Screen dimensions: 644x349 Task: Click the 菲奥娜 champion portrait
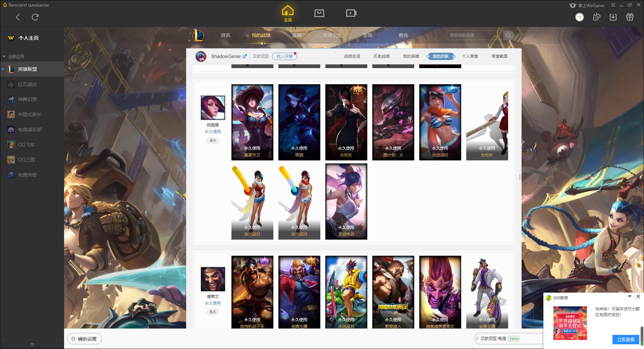pos(213,108)
